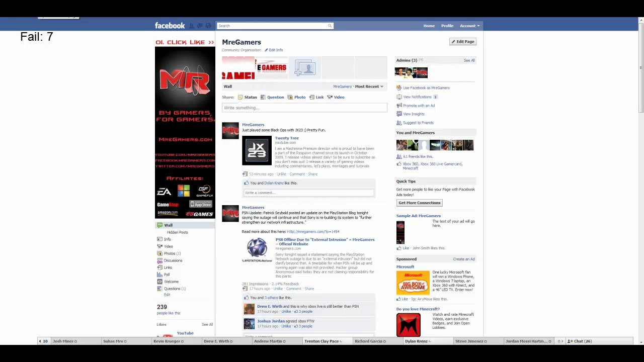Viewport: 644px width, 362px height.
Task: Click the Photos icon in left sidebar
Action: (159, 253)
